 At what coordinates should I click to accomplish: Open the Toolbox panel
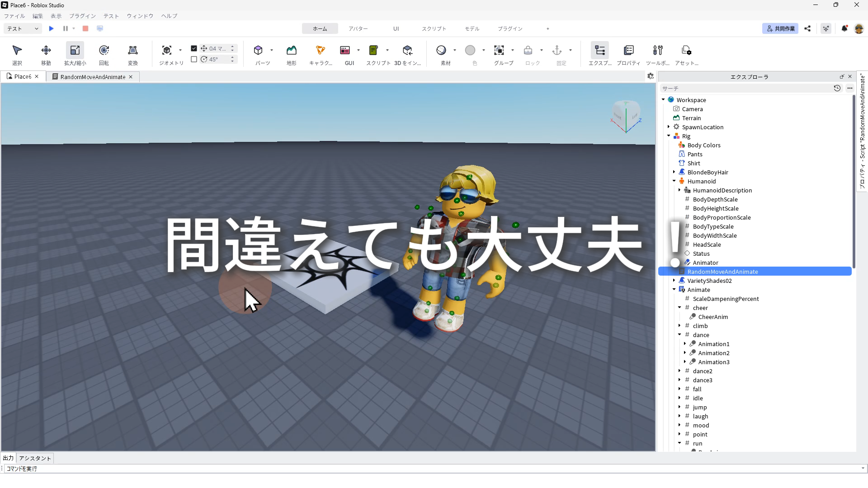click(x=657, y=50)
